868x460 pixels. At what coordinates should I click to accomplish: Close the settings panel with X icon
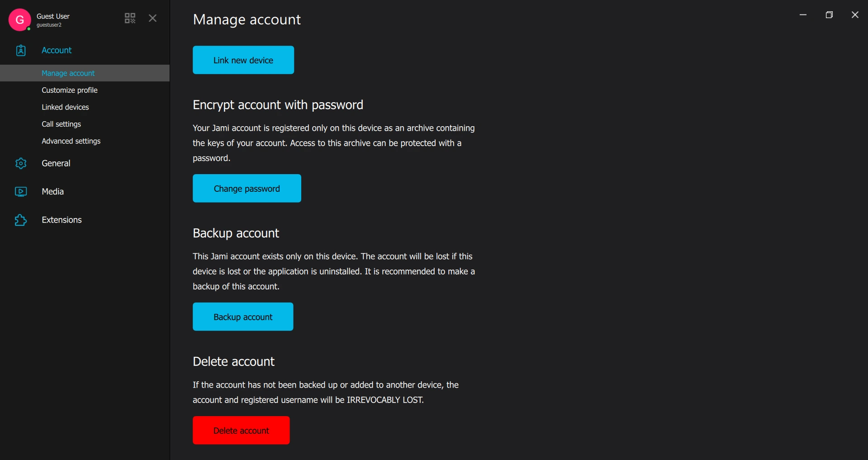coord(152,18)
